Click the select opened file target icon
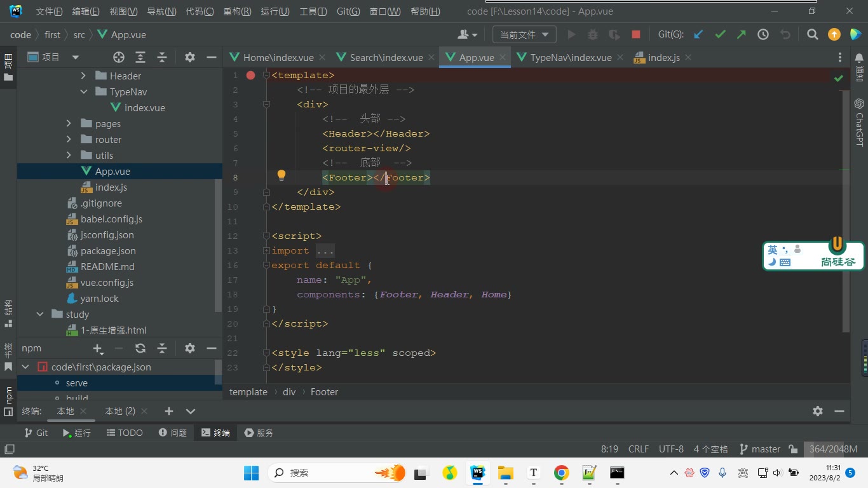 click(118, 57)
